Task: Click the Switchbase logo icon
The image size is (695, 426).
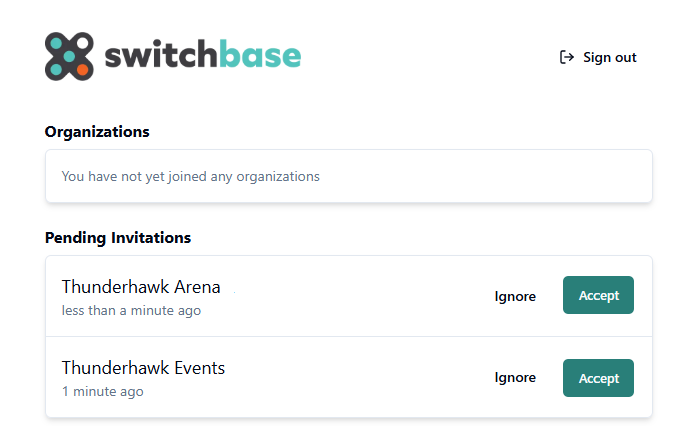Action: click(69, 56)
